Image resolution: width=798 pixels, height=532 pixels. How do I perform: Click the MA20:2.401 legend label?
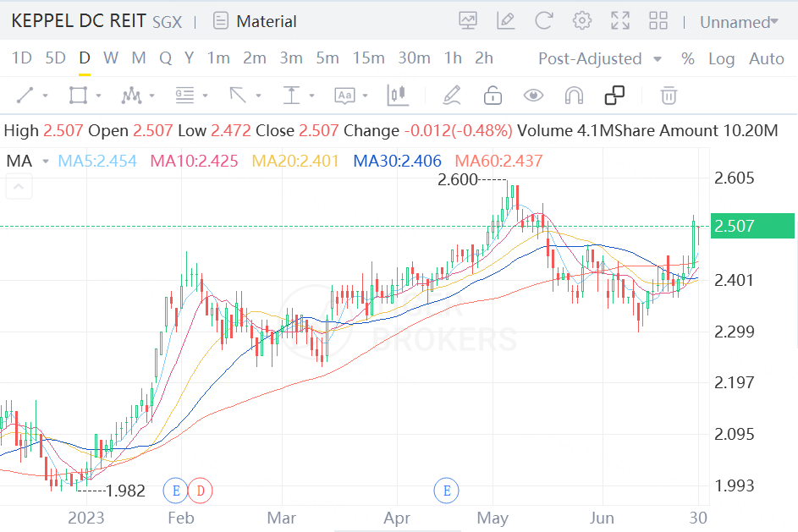pyautogui.click(x=295, y=161)
